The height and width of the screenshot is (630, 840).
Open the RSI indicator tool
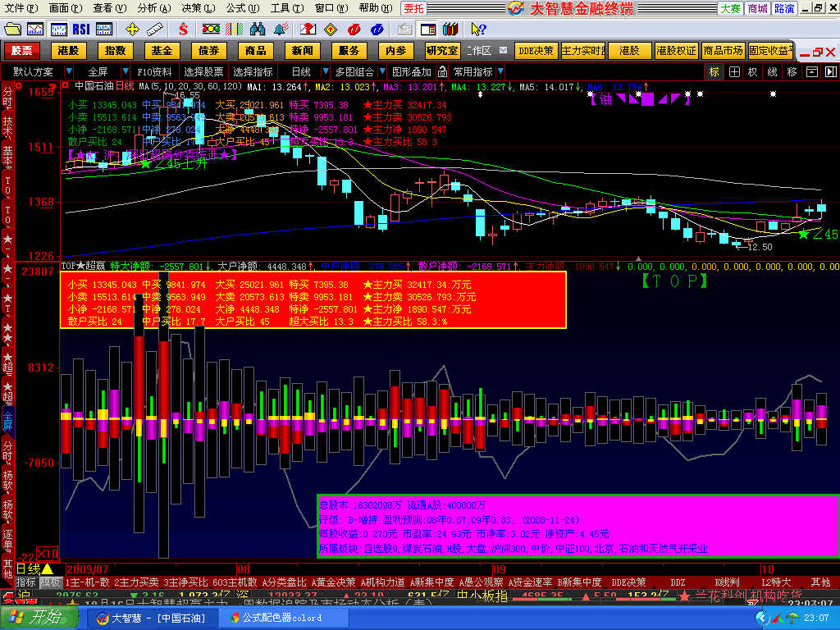click(81, 29)
